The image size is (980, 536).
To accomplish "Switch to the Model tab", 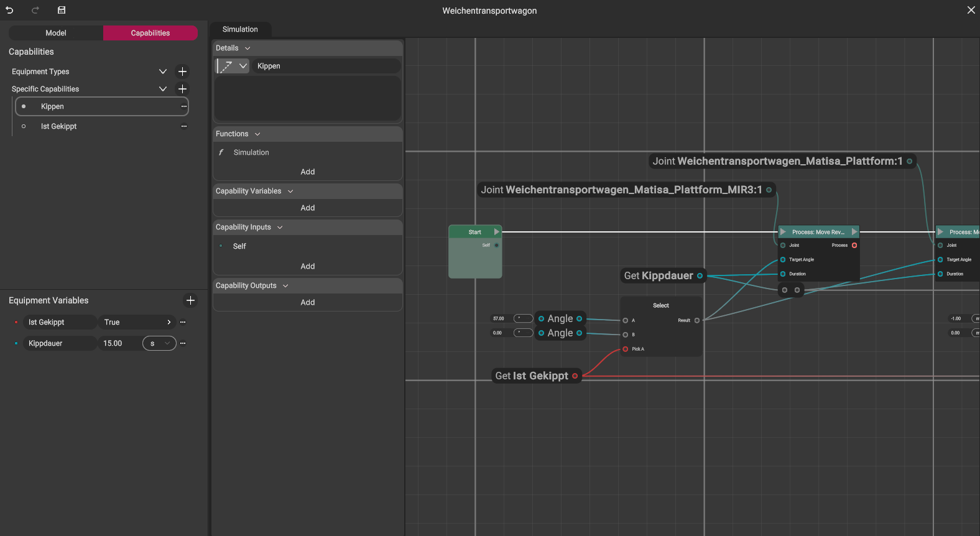I will coord(56,33).
